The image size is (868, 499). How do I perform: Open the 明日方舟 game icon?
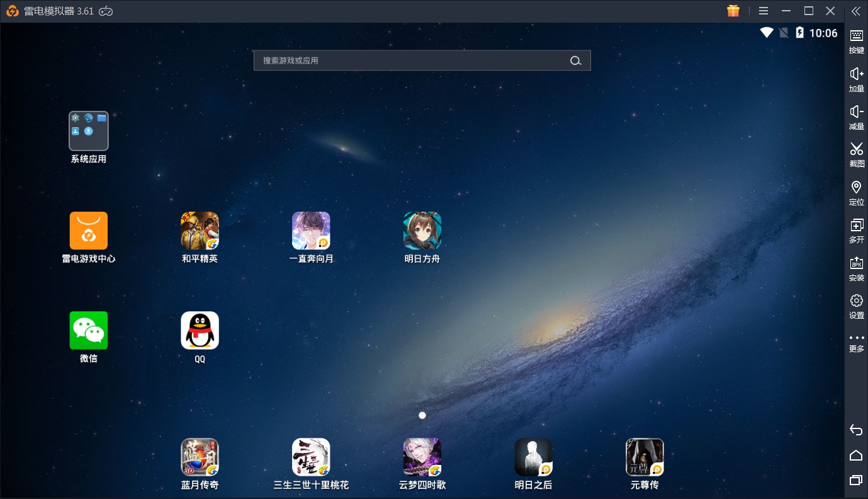422,231
